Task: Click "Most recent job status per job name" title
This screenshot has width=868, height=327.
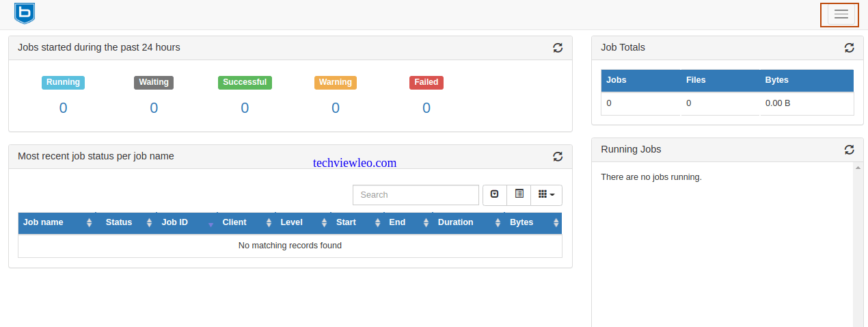Action: tap(96, 157)
